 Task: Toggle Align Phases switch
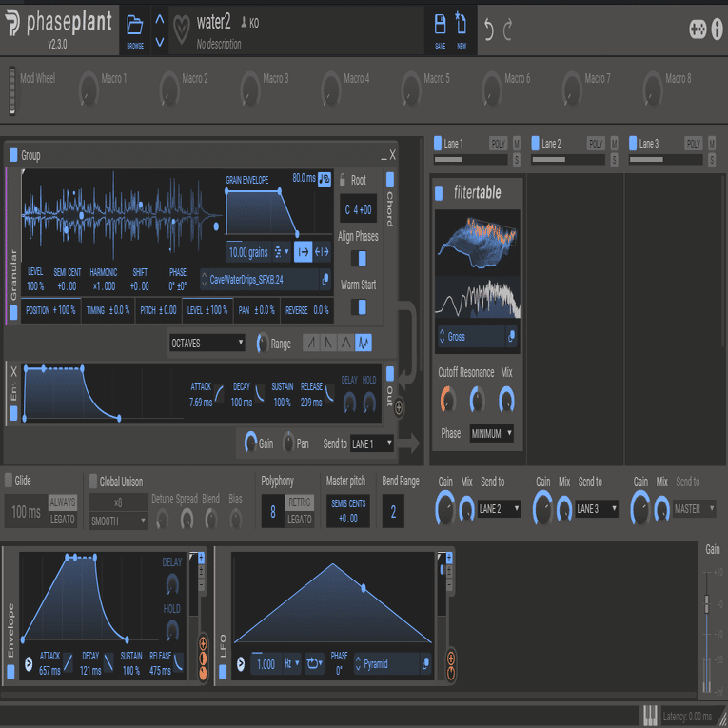[359, 258]
